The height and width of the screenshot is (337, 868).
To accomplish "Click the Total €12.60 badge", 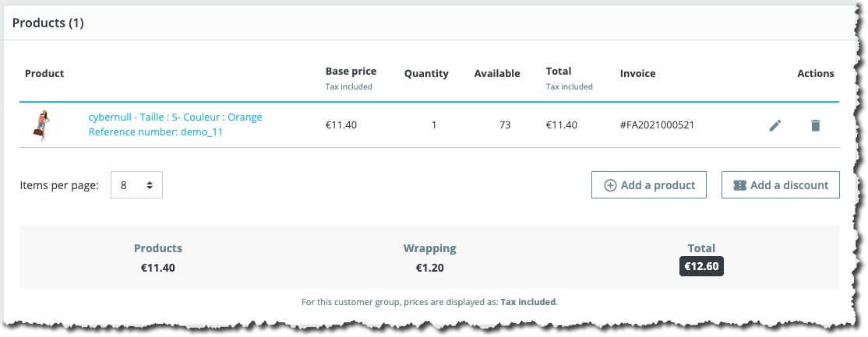I will [x=701, y=266].
